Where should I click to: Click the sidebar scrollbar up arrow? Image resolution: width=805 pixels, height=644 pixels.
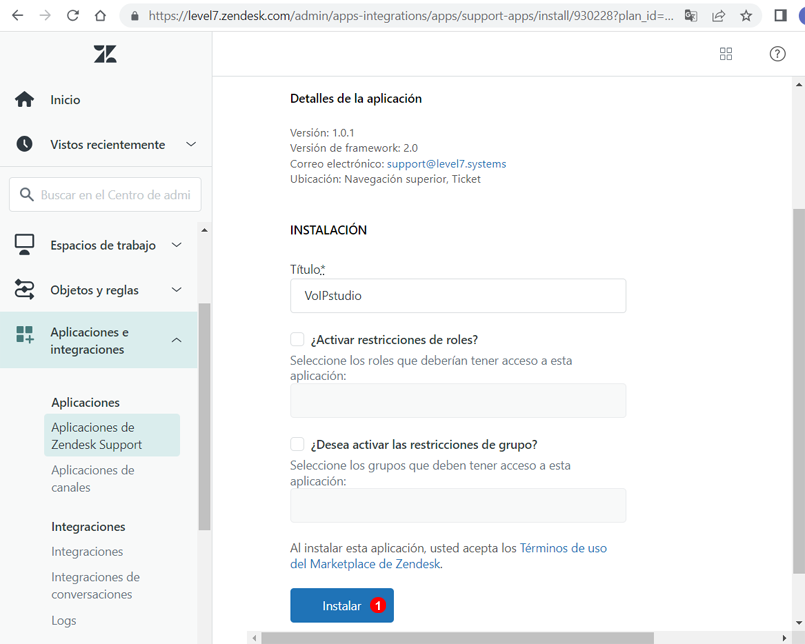[204, 230]
